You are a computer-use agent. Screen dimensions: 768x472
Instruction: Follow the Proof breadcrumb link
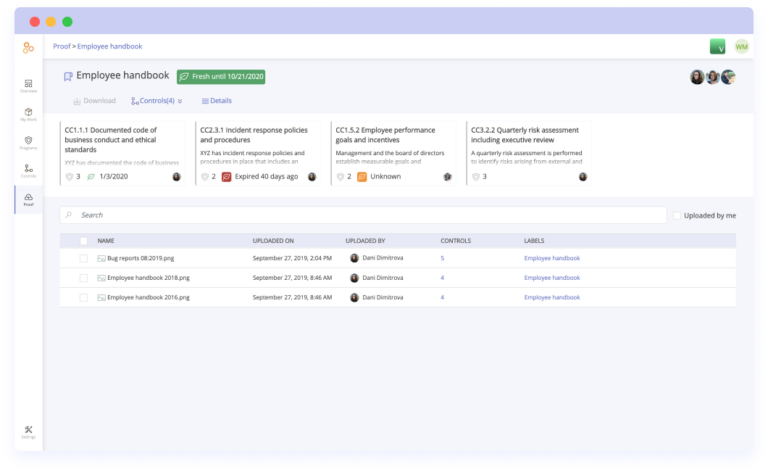61,46
